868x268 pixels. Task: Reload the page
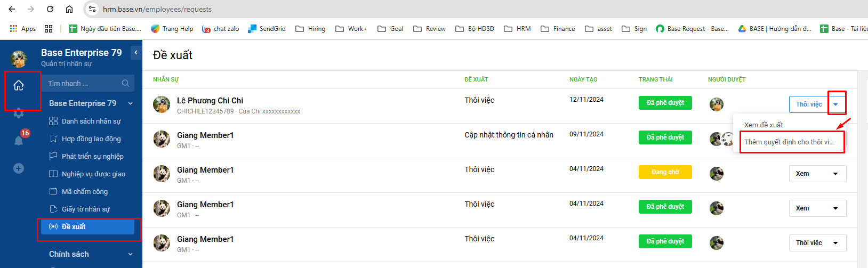50,9
